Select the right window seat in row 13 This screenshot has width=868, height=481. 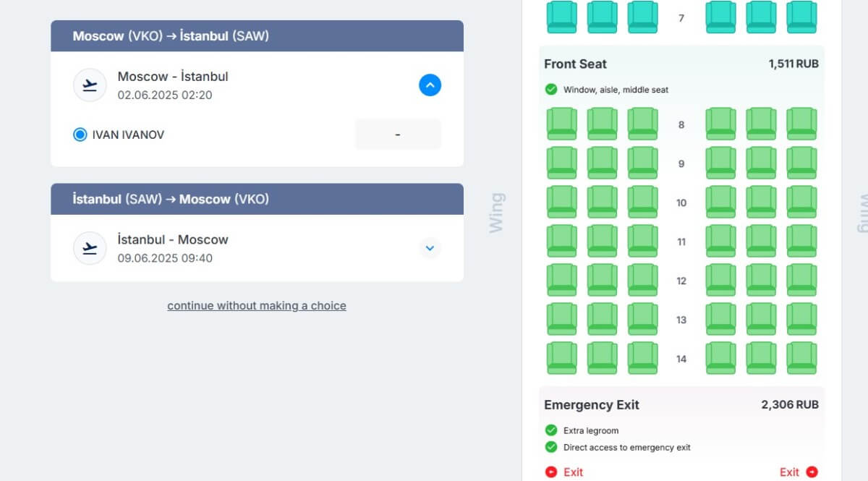[801, 319]
